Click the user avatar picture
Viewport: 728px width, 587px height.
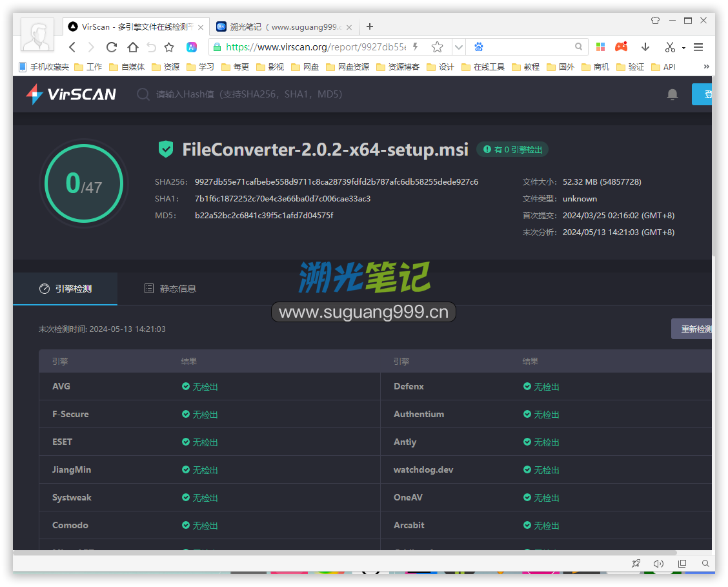37,36
